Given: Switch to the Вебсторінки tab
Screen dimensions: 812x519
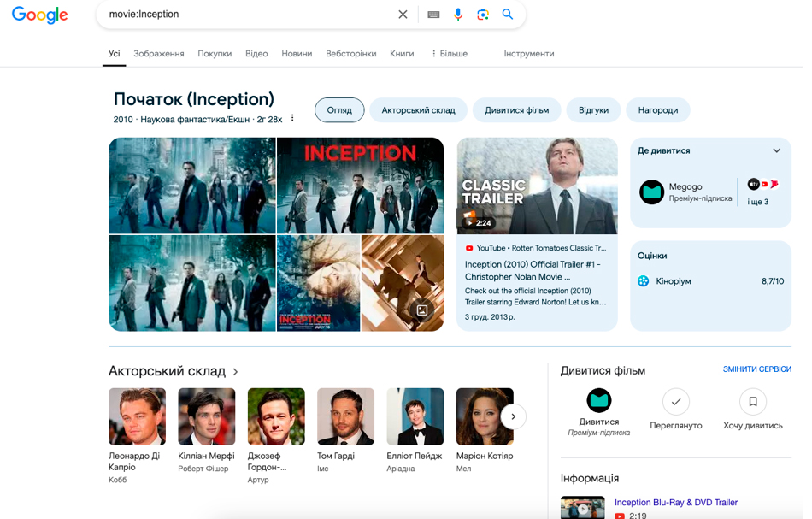Looking at the screenshot, I should pyautogui.click(x=351, y=53).
